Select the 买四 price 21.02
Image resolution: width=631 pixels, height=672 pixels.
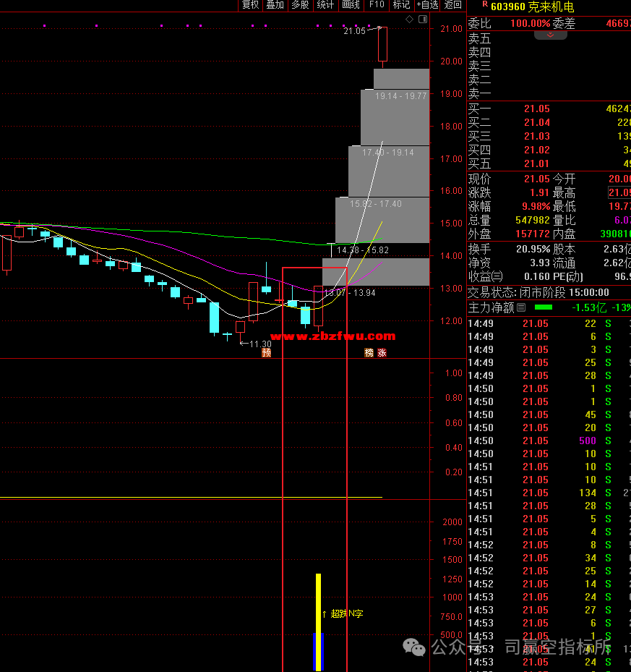537,150
